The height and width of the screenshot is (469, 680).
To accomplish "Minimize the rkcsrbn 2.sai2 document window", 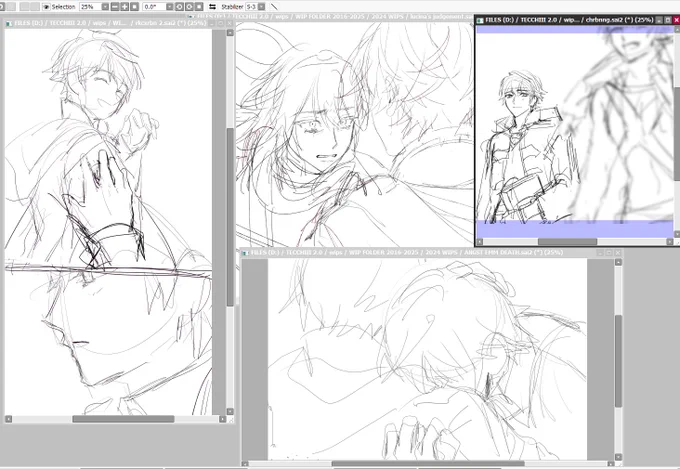I will pos(212,23).
